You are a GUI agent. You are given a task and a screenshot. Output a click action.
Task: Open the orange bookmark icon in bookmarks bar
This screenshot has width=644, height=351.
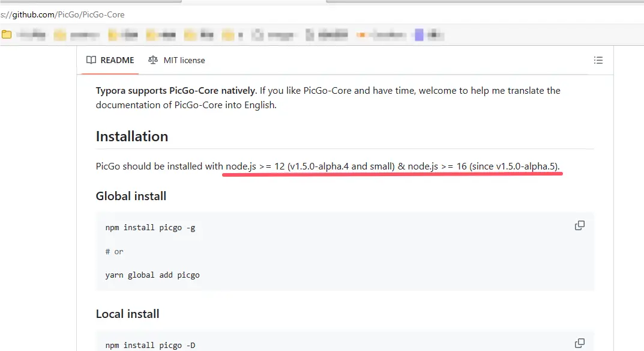tap(361, 35)
